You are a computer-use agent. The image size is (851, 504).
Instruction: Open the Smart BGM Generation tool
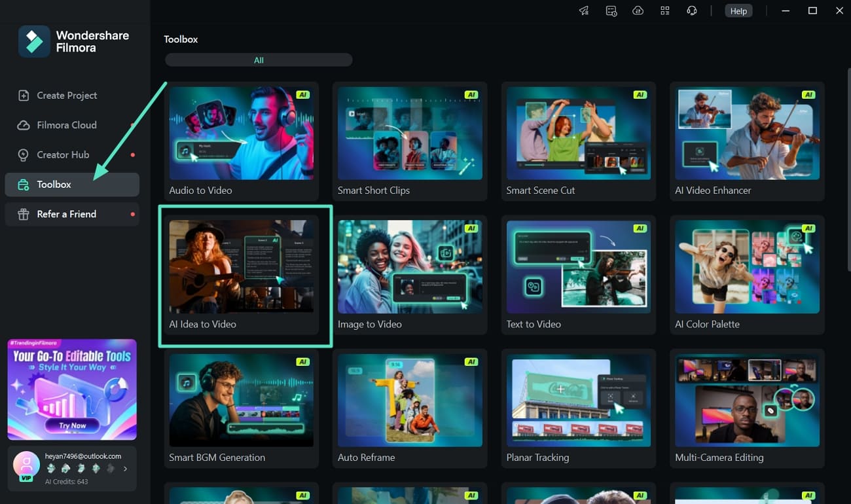[x=241, y=408]
